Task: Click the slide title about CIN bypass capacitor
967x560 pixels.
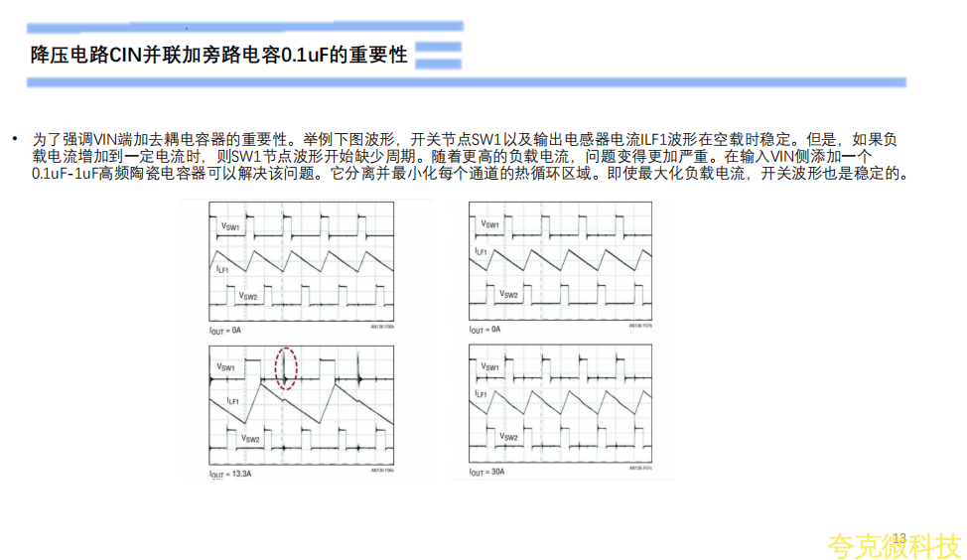Action: 218,55
